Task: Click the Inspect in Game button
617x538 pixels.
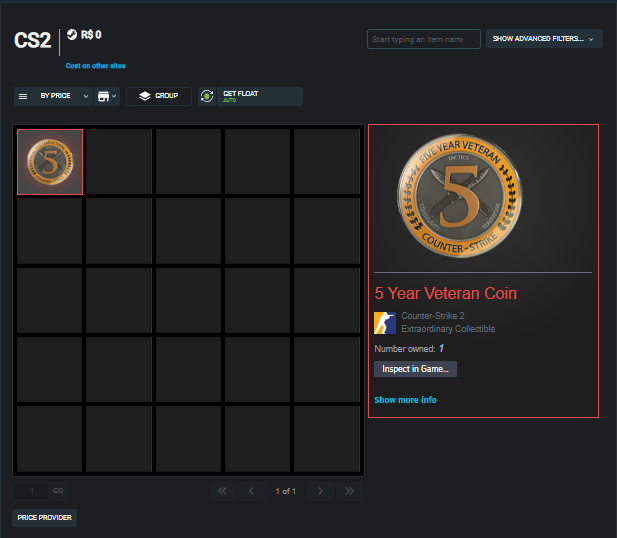Action: click(415, 369)
